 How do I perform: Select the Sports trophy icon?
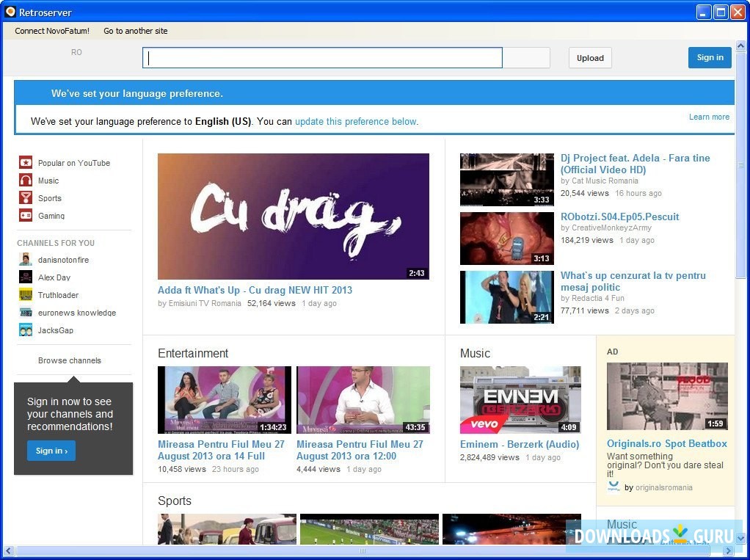pyautogui.click(x=26, y=198)
